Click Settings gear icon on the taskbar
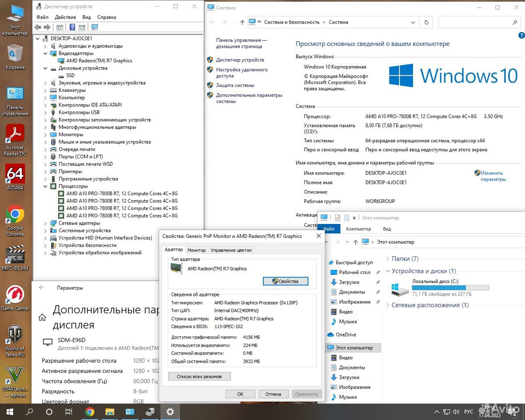 (x=170, y=412)
